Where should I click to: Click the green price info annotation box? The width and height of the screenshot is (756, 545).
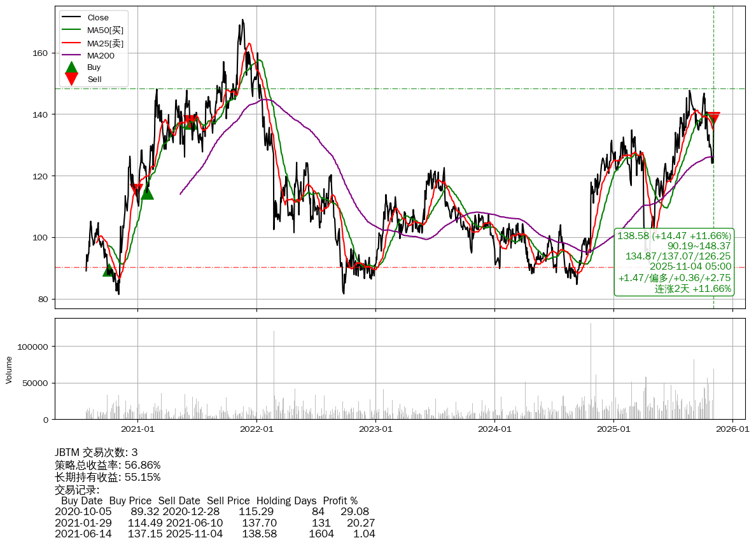pyautogui.click(x=674, y=262)
